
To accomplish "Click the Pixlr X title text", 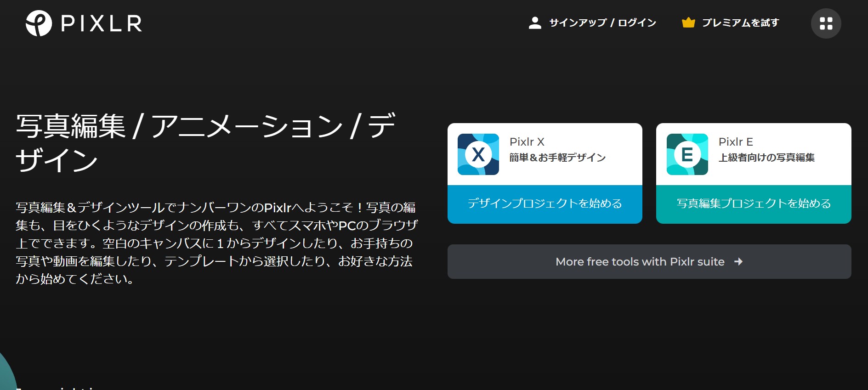I will coord(527,142).
